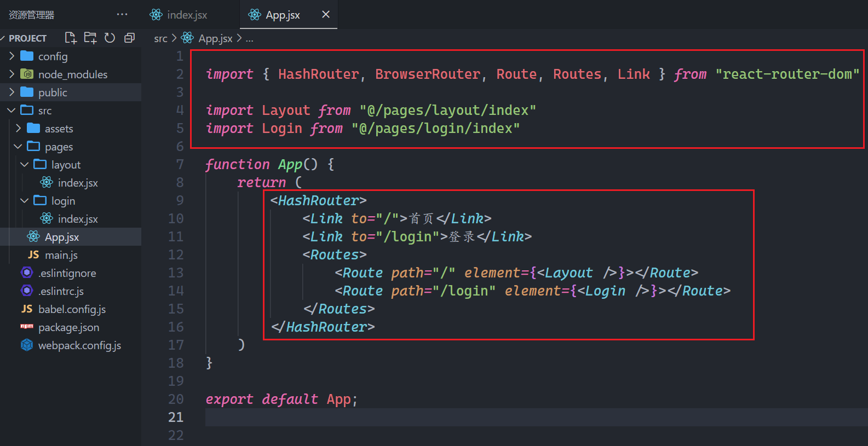Image resolution: width=868 pixels, height=446 pixels.
Task: Click the New Folder icon in PROJECT header
Action: pos(90,38)
